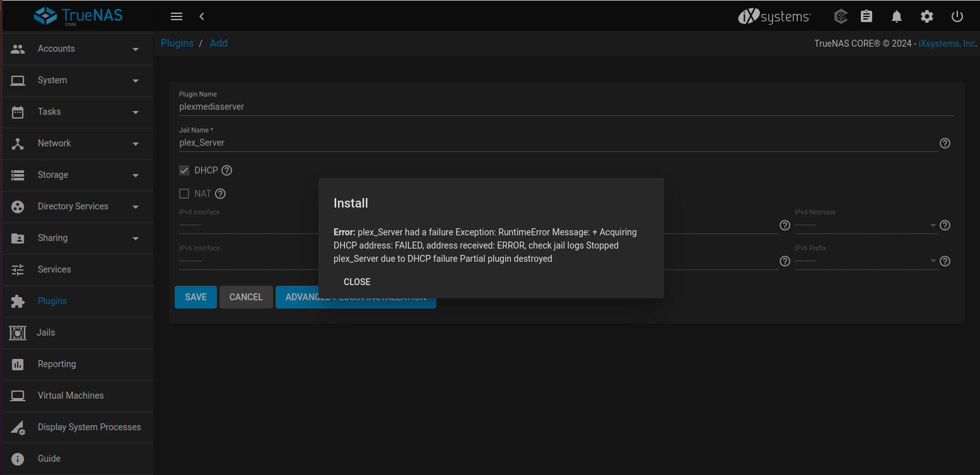Viewport: 980px width, 475px height.
Task: Click the Display System Processes icon
Action: coord(18,427)
